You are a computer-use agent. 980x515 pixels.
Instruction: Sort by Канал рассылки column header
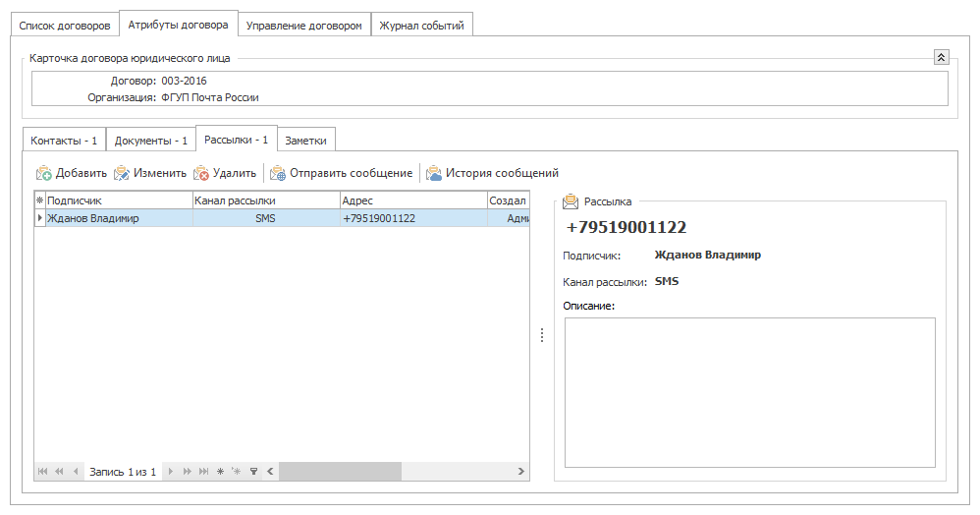[x=266, y=200]
